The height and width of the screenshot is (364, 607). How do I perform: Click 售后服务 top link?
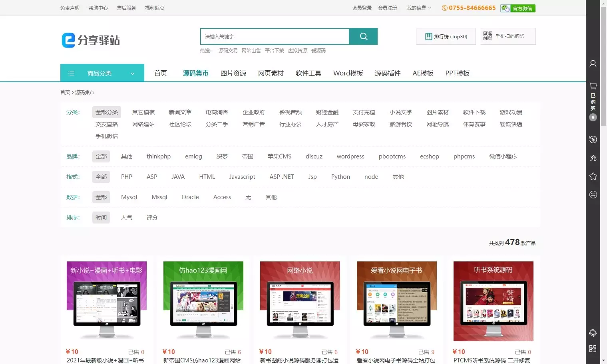(x=126, y=8)
